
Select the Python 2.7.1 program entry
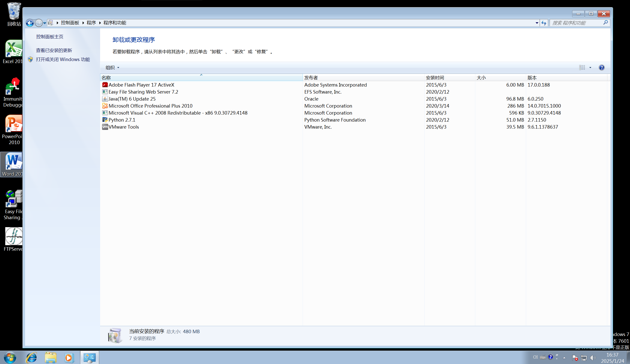pos(122,120)
